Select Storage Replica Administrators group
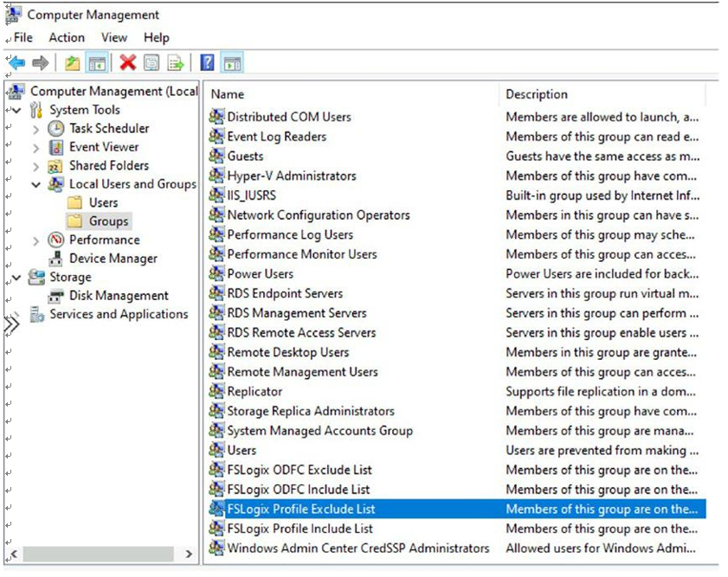 (x=311, y=411)
